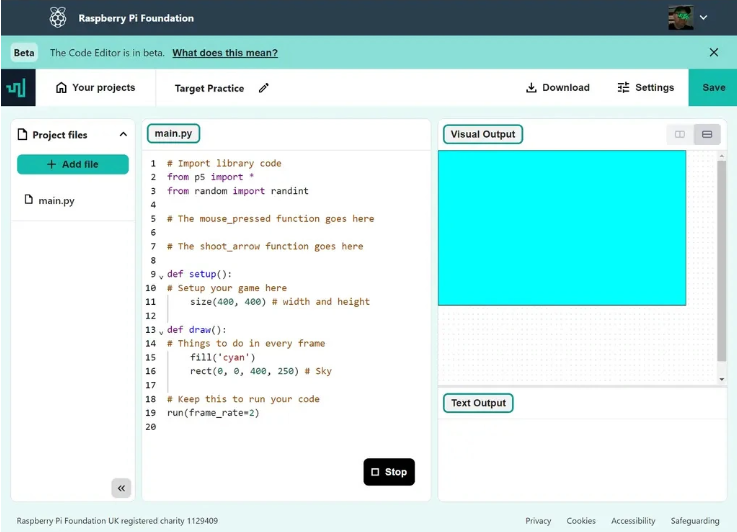The width and height of the screenshot is (737, 532).
Task: Open Your projects home link
Action: click(96, 88)
